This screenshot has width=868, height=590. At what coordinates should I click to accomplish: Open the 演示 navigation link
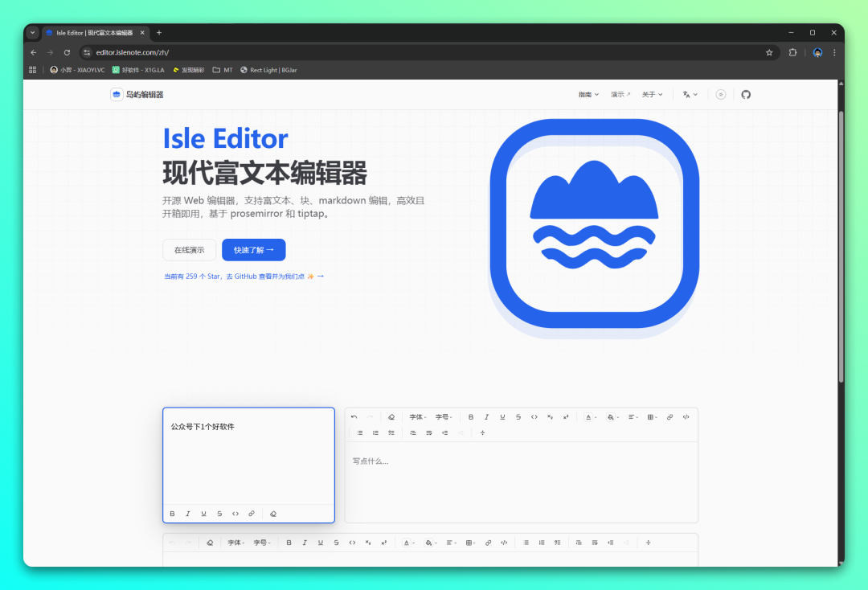[x=620, y=95]
